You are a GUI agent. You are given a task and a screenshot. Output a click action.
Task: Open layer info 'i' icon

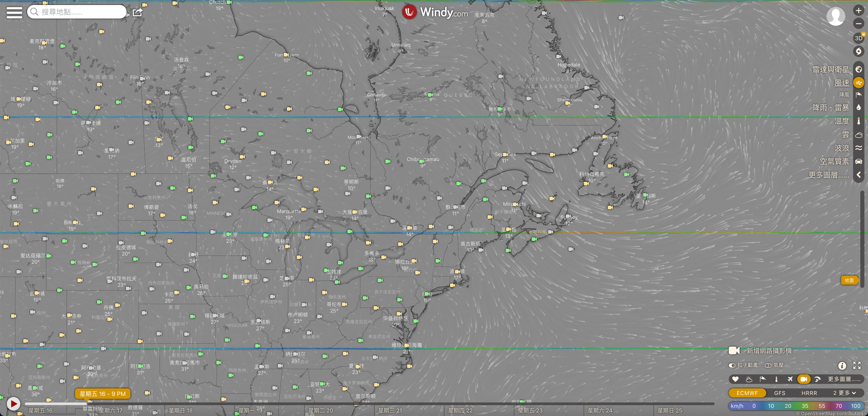point(842,365)
